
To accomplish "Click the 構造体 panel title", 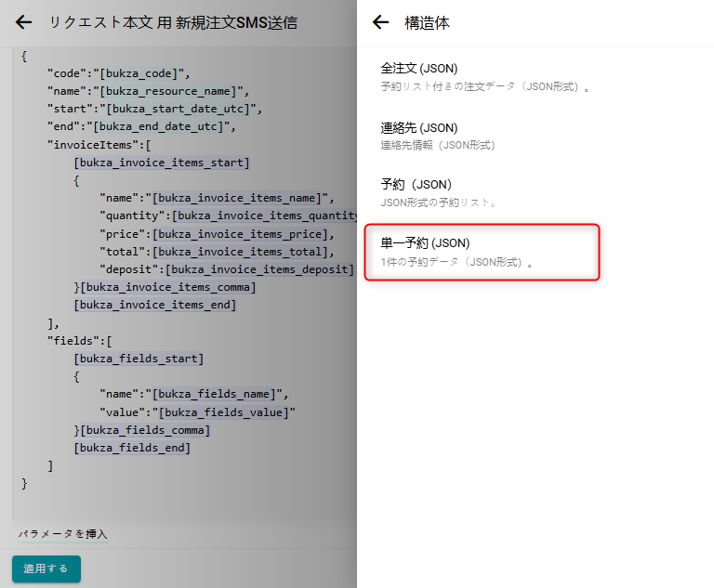I will [427, 22].
